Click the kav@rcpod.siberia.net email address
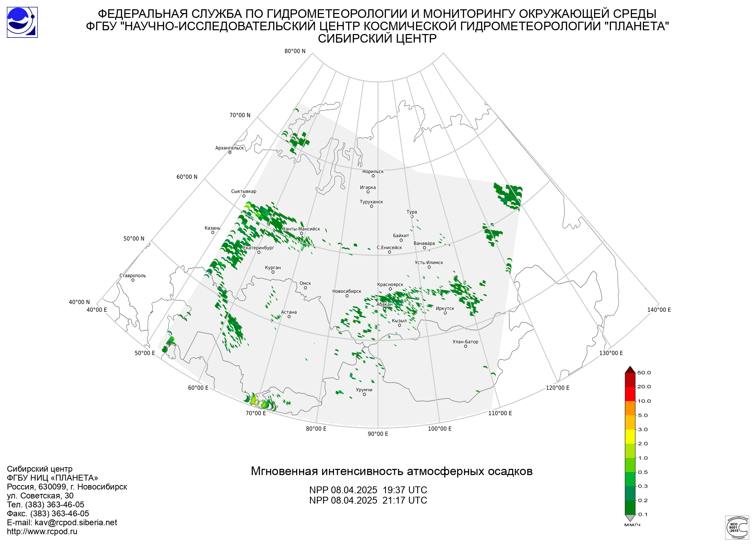This screenshot has width=756, height=550. (x=76, y=522)
